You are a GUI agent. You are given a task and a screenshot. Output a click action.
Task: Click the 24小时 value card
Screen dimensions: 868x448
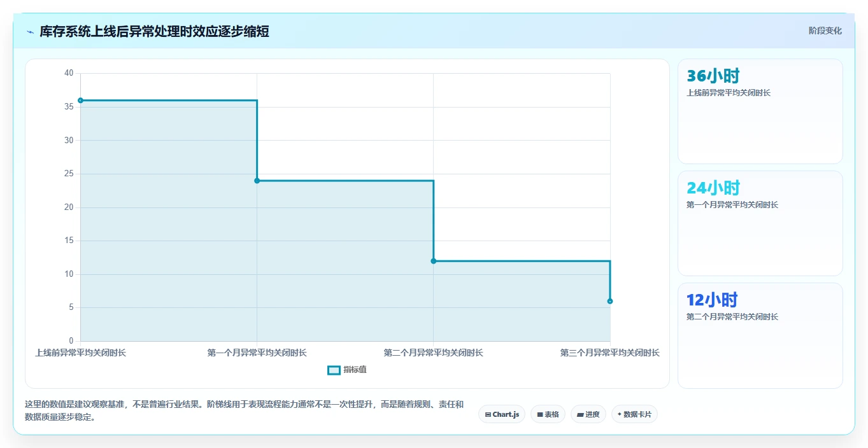click(760, 223)
